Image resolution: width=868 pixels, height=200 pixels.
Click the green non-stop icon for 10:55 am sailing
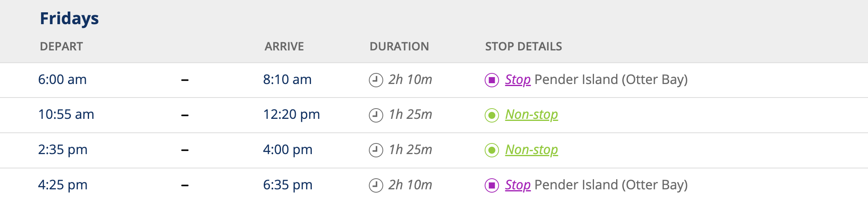click(491, 115)
